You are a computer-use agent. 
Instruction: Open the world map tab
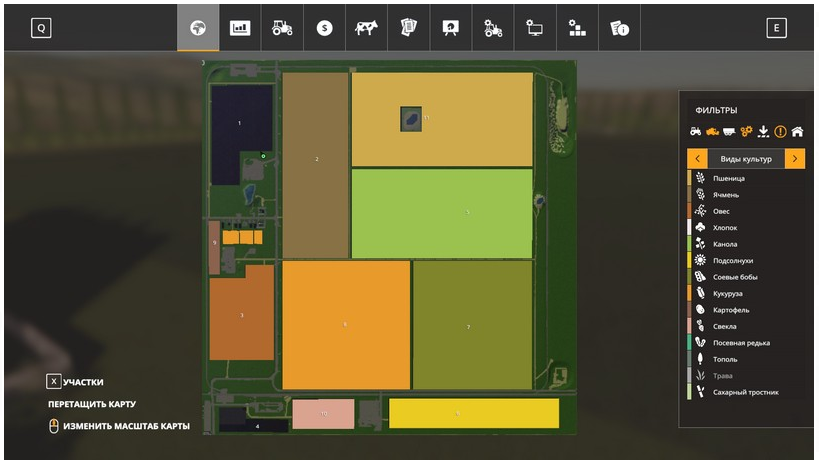(198, 28)
